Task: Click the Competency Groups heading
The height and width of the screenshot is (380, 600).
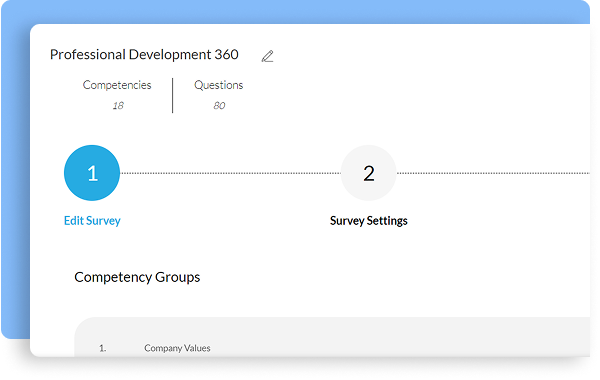Action: click(137, 277)
